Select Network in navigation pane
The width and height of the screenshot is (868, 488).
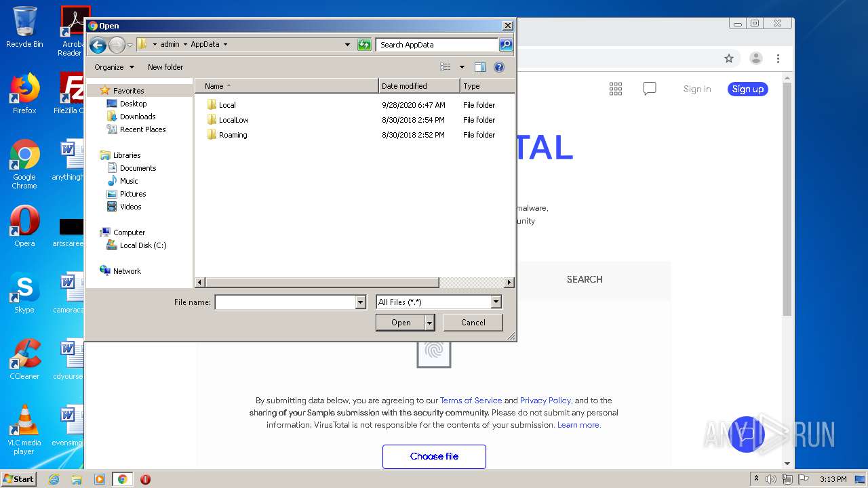127,271
